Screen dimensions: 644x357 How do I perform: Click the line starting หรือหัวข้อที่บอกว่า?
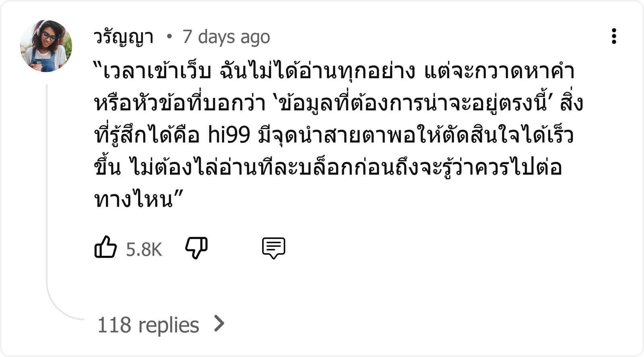point(338,103)
